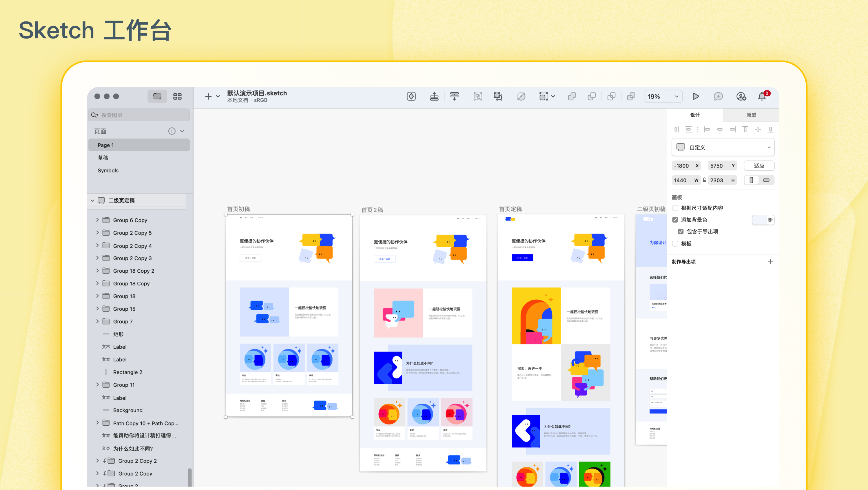Click the Insert plus icon in toolbar
Screen dimensions: 868x490
coord(208,96)
